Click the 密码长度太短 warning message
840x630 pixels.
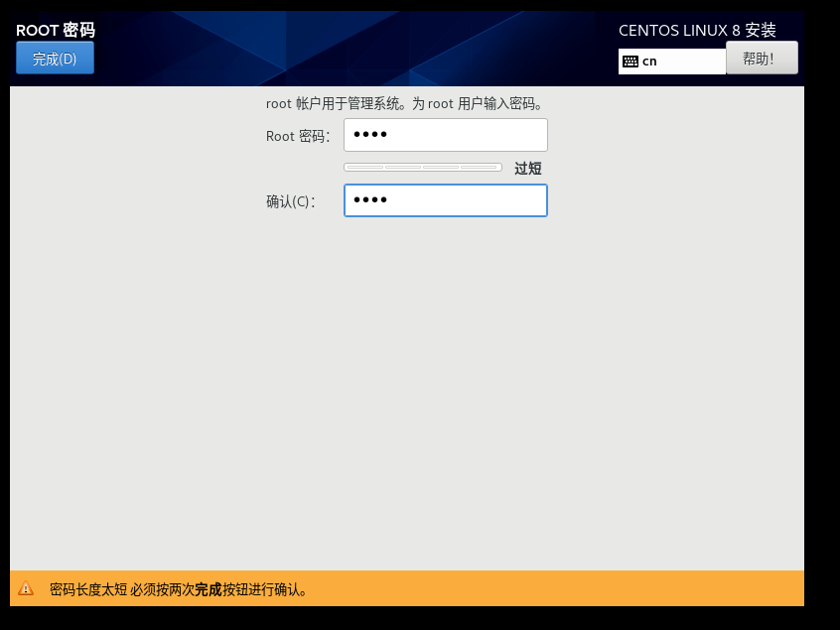click(x=88, y=589)
